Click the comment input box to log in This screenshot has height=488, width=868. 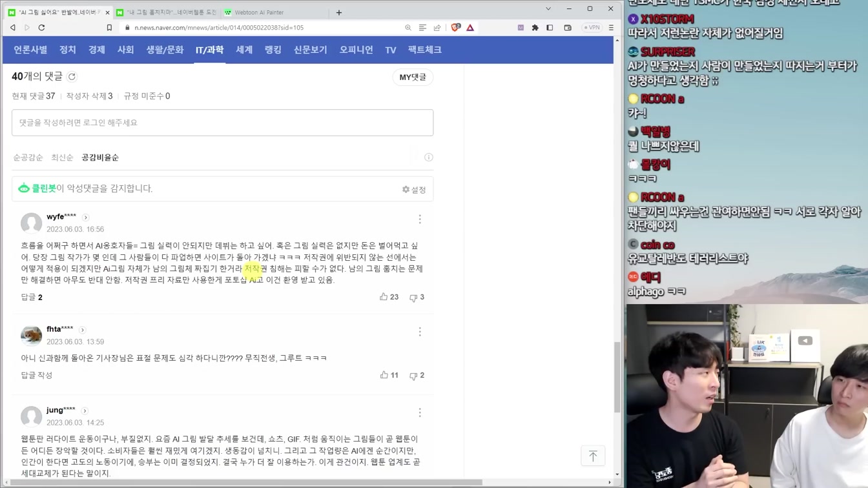pyautogui.click(x=222, y=123)
